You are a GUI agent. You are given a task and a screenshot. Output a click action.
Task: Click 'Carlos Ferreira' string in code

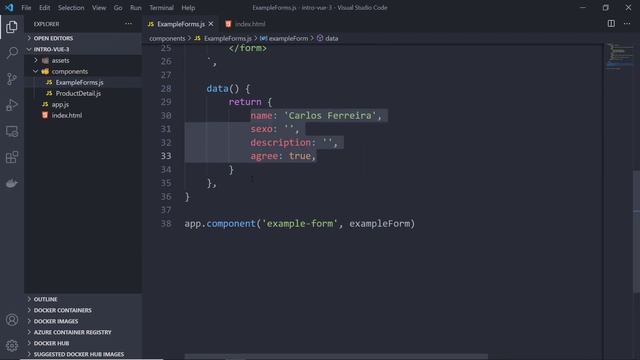tap(330, 116)
